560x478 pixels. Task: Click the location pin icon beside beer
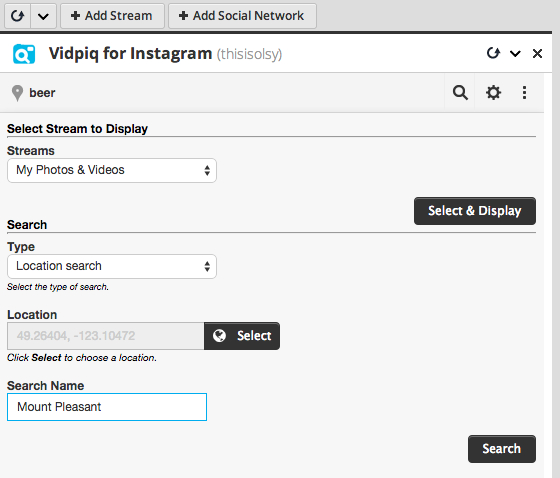point(17,93)
